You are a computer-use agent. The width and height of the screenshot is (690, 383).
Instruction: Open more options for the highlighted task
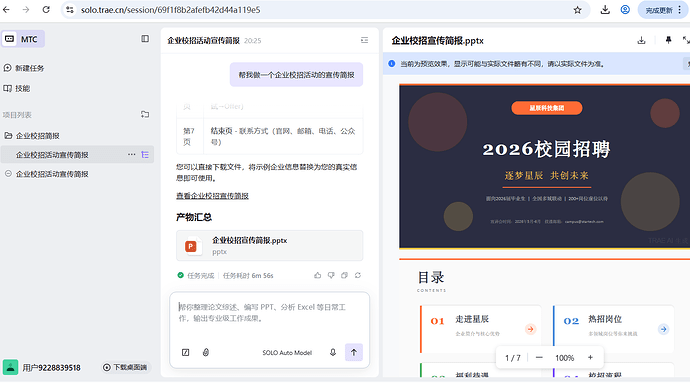[x=132, y=155]
